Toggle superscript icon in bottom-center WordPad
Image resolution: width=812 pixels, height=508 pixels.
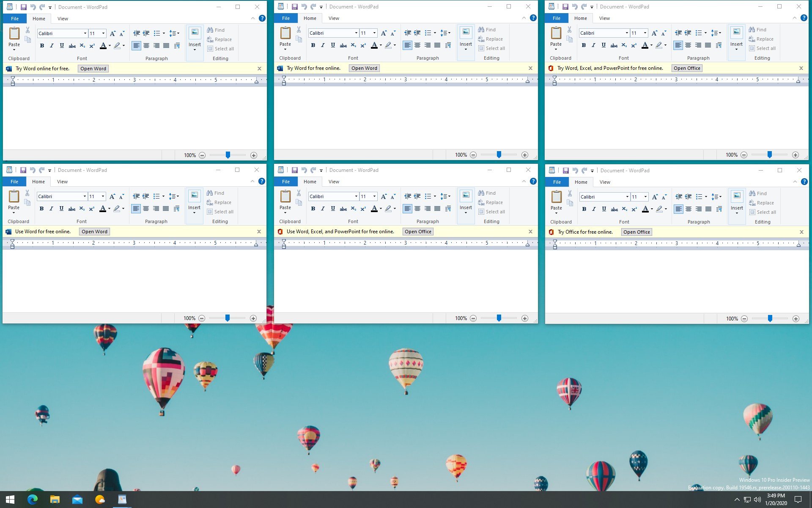(363, 209)
